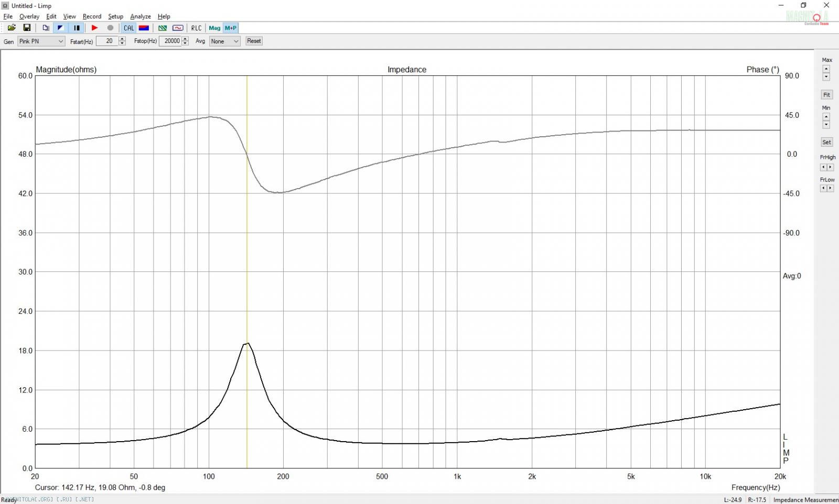Screen dimensions: 839x504
Task: Click the Reset button
Action: click(254, 41)
